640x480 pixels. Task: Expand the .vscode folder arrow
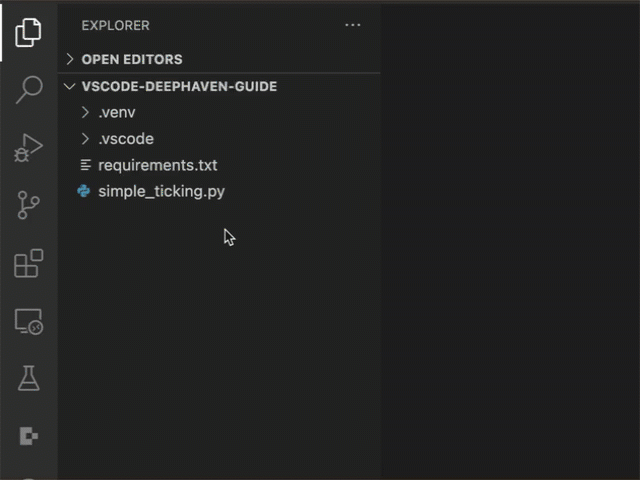[85, 139]
